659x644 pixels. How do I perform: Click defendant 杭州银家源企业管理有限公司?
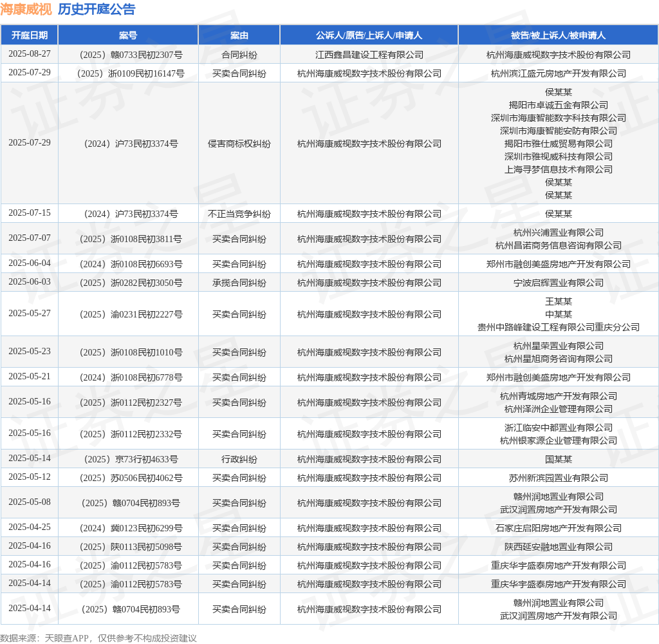click(558, 441)
